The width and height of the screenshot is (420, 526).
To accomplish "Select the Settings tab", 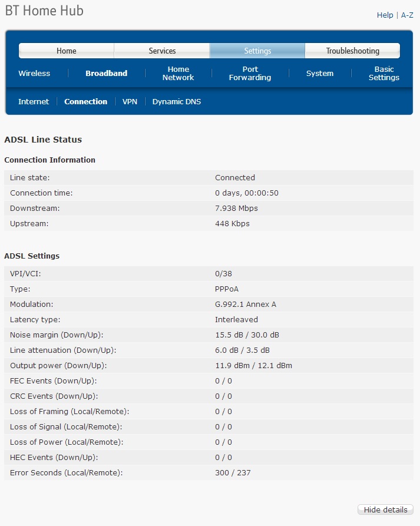I will coord(257,51).
